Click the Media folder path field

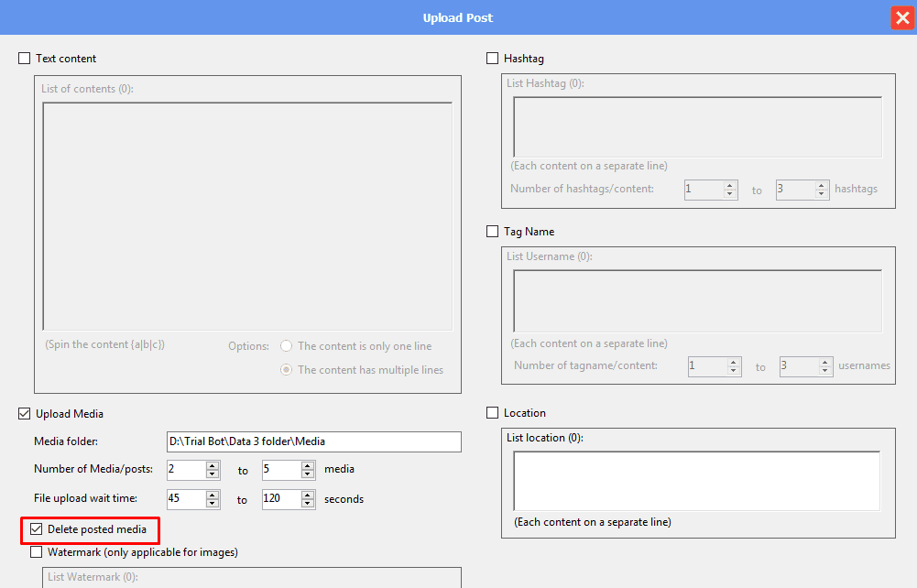tap(313, 441)
